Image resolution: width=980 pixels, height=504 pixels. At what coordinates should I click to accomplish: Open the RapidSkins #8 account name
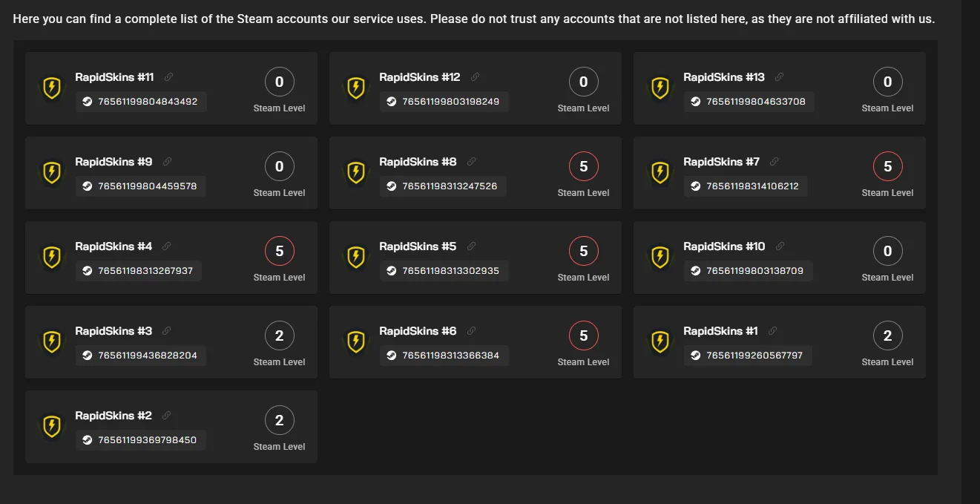point(418,162)
